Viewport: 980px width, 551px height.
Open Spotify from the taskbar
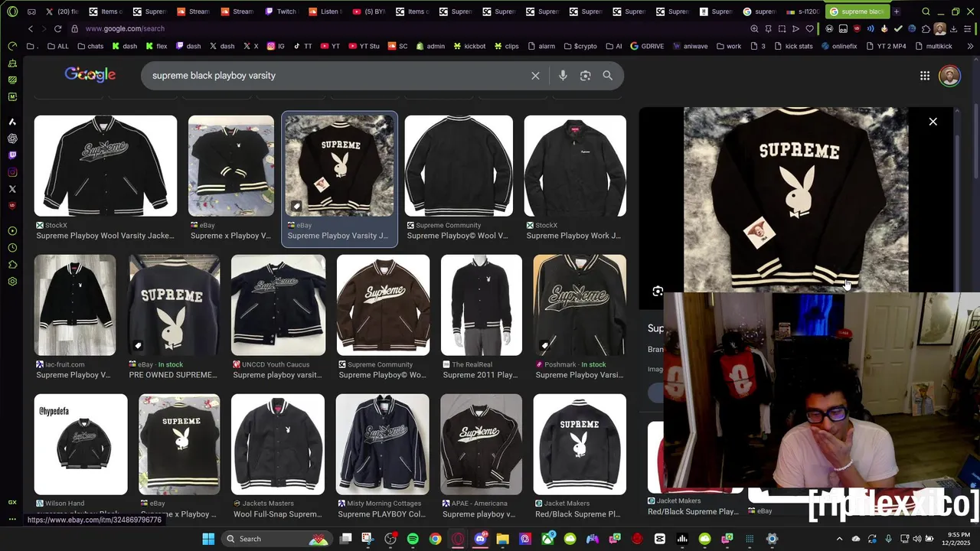413,539
